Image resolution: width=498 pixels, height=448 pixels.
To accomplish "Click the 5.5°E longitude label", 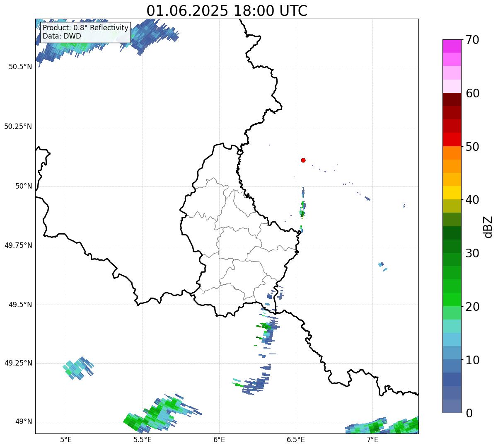I will pyautogui.click(x=143, y=439).
